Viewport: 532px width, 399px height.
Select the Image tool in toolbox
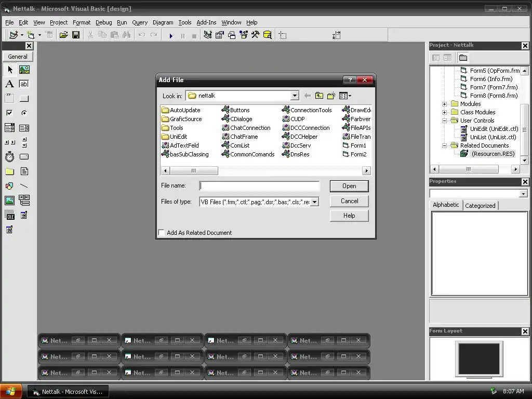(10, 201)
